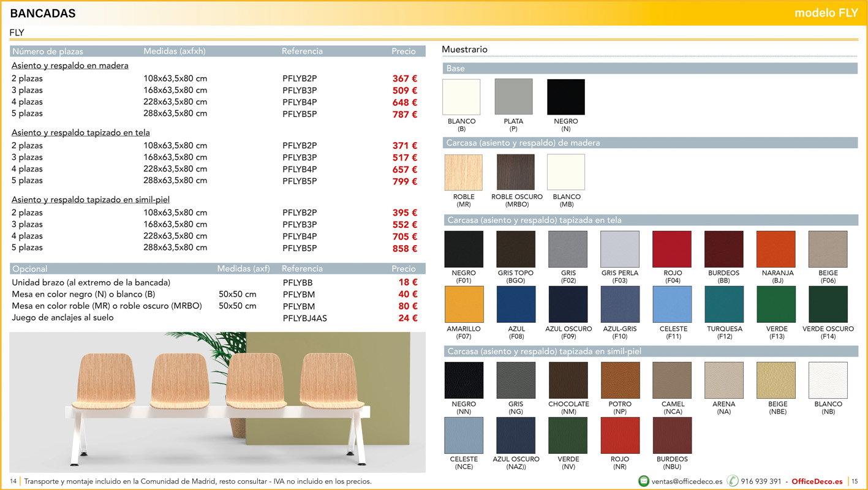Viewport: 868px width, 490px height.
Task: Click the 'Número de plazas' column header
Action: (x=48, y=51)
